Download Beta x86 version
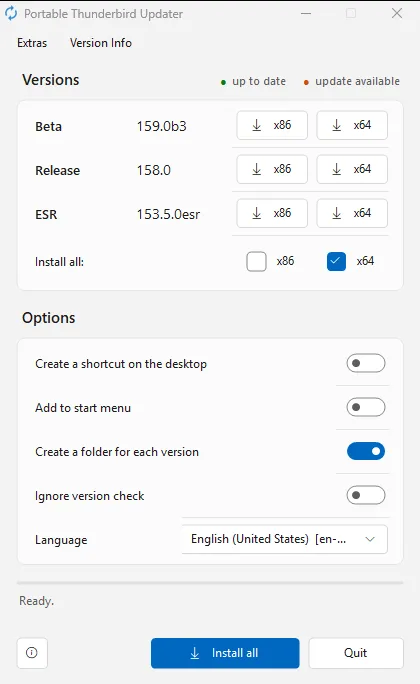 click(x=272, y=125)
